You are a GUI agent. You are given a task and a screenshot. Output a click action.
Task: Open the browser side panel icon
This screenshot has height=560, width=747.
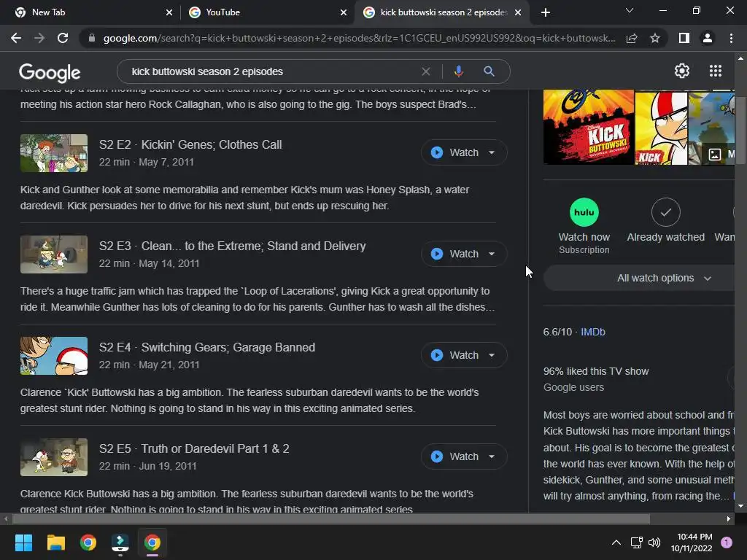(684, 38)
